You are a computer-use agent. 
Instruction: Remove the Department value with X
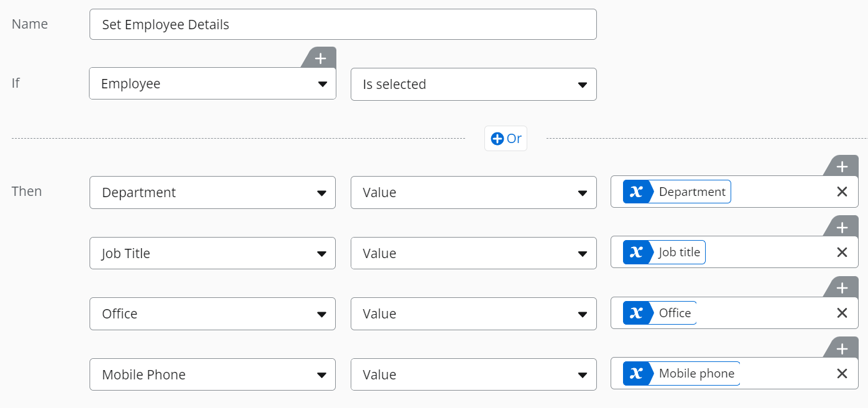842,192
